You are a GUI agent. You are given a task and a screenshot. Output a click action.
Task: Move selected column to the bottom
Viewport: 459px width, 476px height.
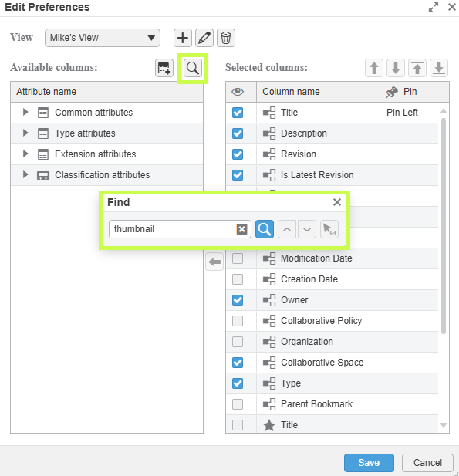(x=439, y=68)
